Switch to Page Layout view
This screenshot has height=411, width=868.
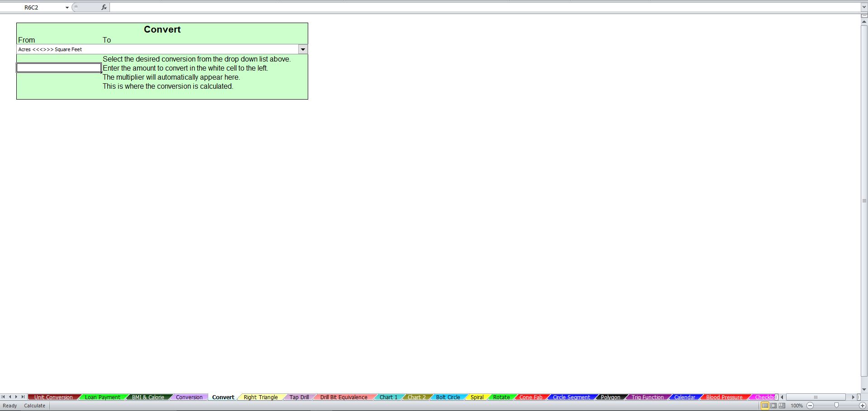tap(773, 406)
